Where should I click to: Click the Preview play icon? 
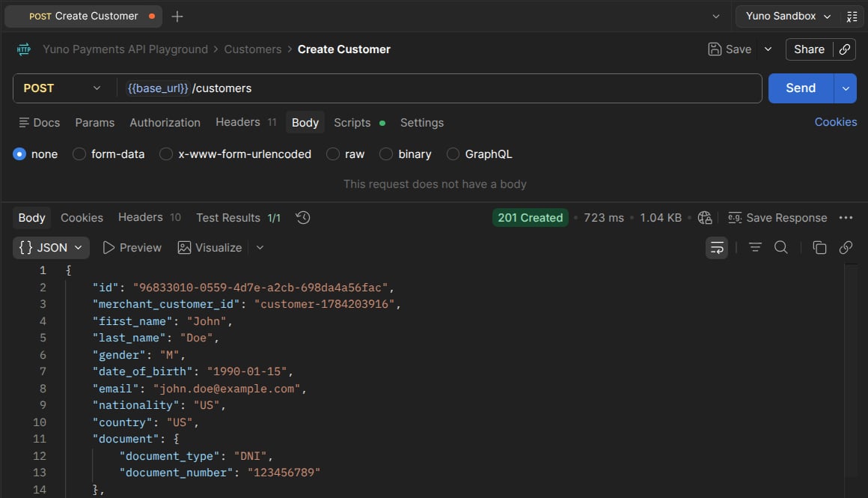(x=109, y=248)
